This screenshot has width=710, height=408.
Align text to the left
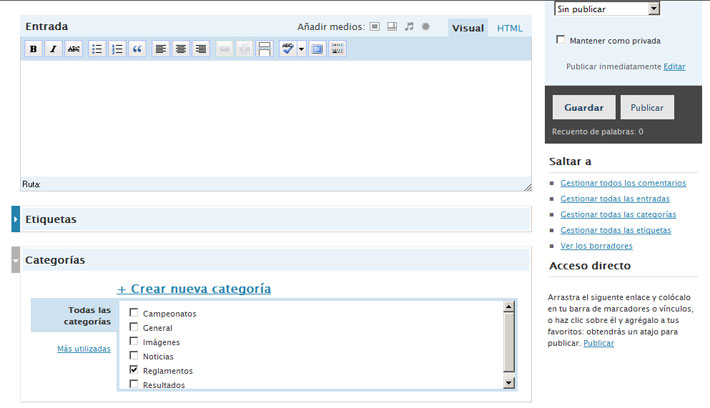[x=160, y=49]
